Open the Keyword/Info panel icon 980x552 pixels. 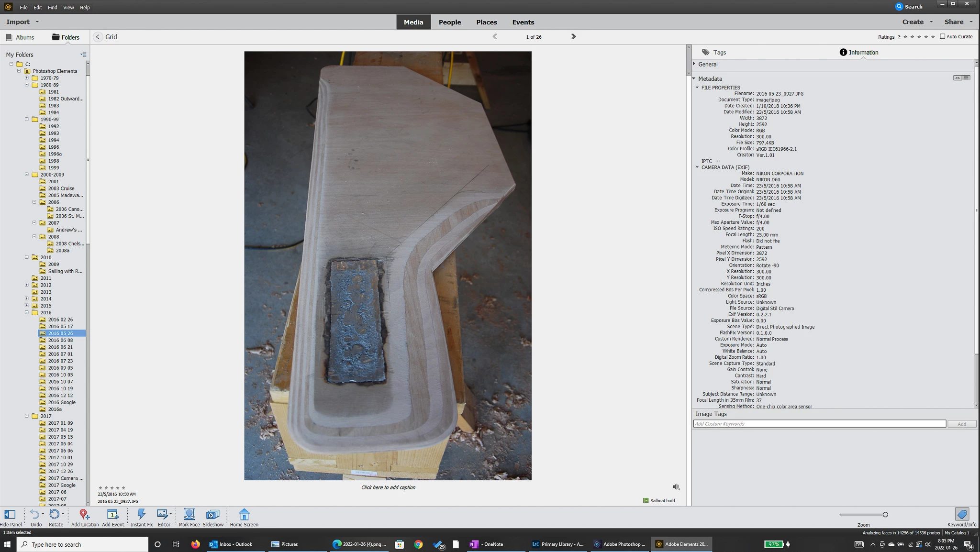(962, 514)
